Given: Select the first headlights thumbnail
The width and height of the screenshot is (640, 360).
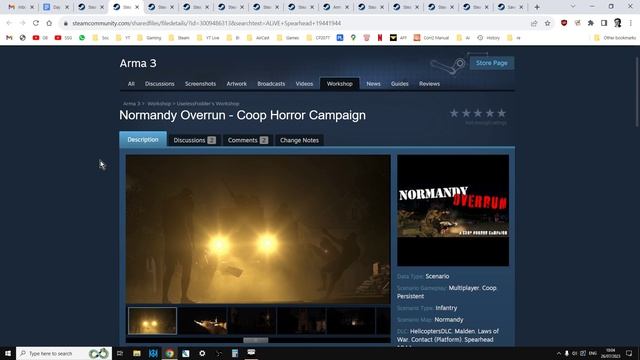Looking at the screenshot, I should point(152,321).
